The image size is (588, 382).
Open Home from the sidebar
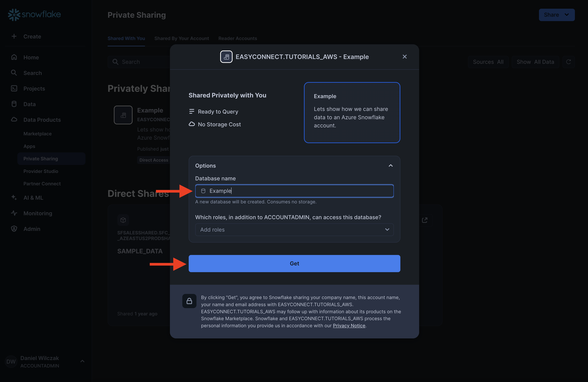click(31, 57)
